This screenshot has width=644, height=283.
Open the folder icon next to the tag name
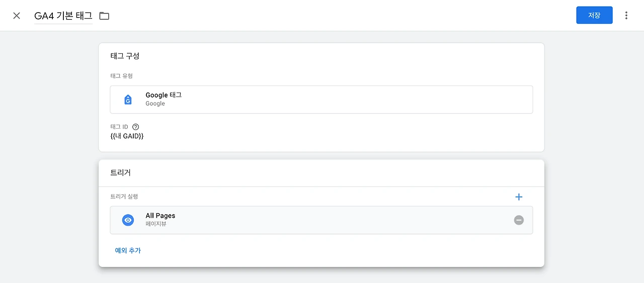coord(104,16)
